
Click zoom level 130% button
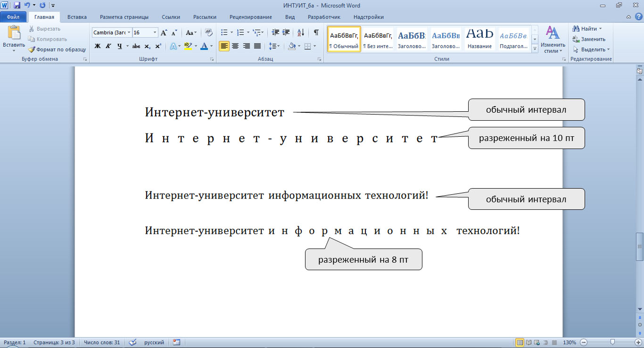click(570, 342)
